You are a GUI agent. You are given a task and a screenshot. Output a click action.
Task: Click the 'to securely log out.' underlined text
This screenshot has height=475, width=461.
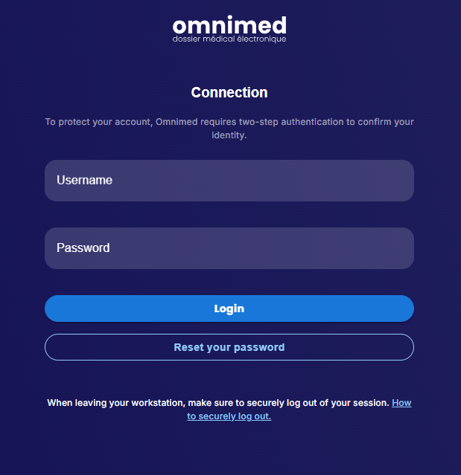[x=229, y=416]
